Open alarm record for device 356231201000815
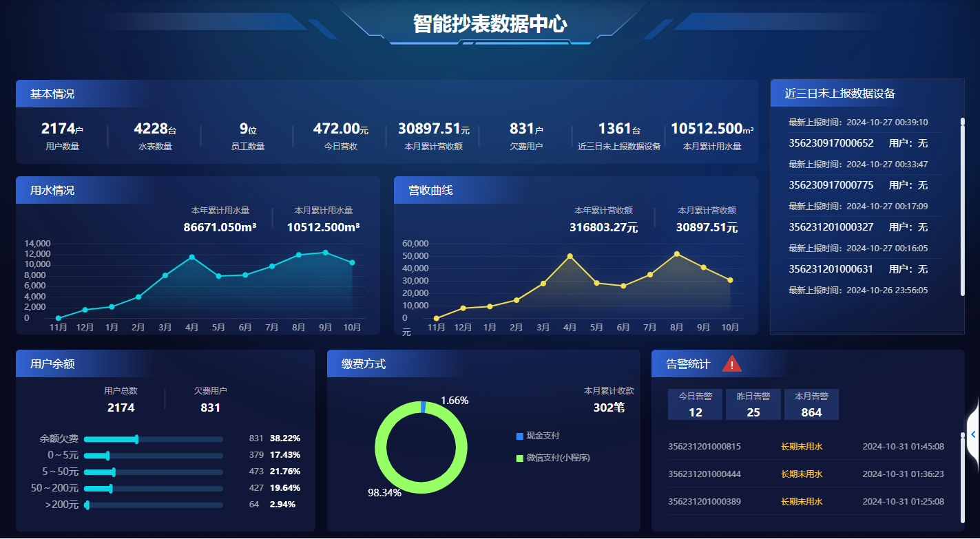The width and height of the screenshot is (980, 539). point(704,447)
